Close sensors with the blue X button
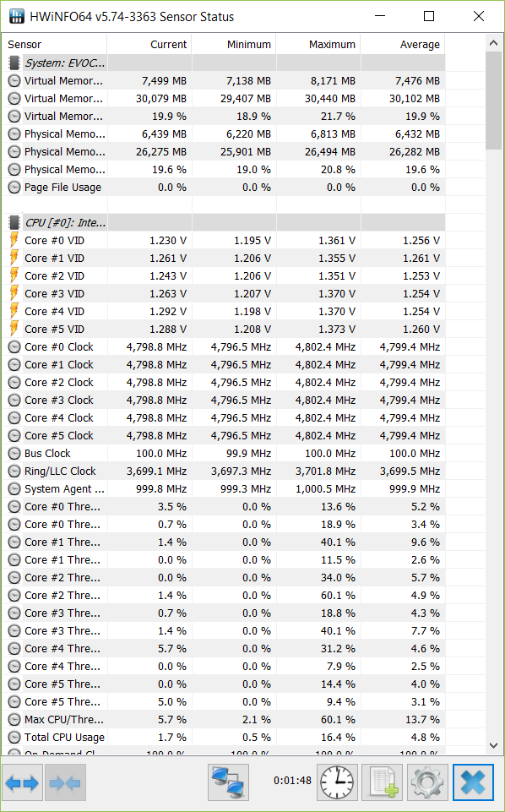The height and width of the screenshot is (812, 505). 473,782
